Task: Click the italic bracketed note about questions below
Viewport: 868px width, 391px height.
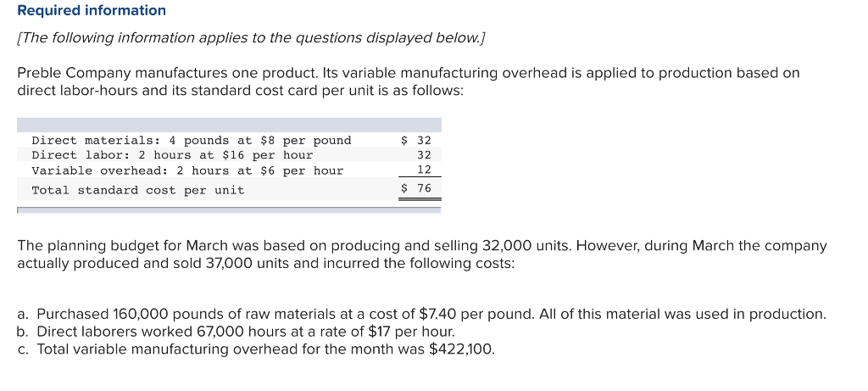Action: coord(251,38)
